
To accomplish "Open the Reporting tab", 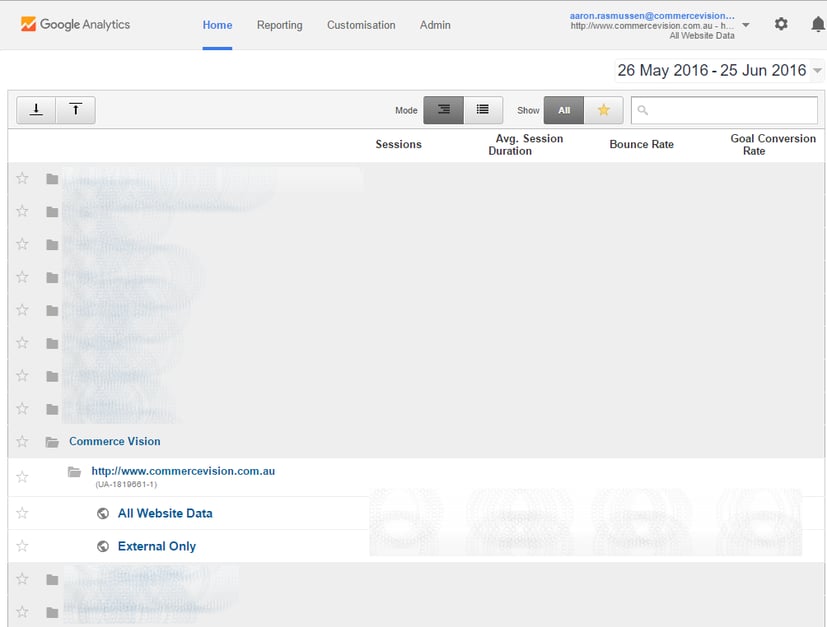I will pyautogui.click(x=280, y=25).
